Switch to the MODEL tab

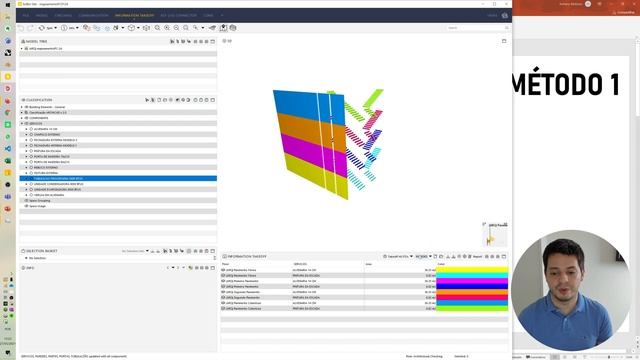click(x=42, y=16)
